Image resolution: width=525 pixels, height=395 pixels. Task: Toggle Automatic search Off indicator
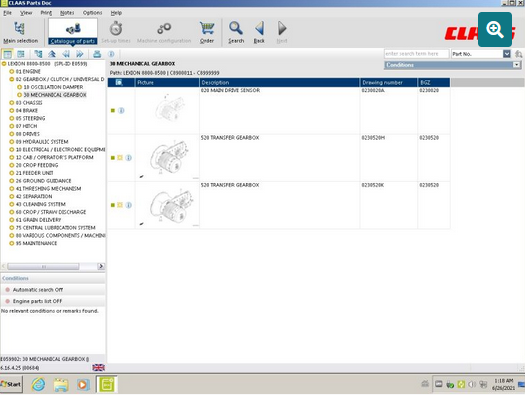click(7, 290)
